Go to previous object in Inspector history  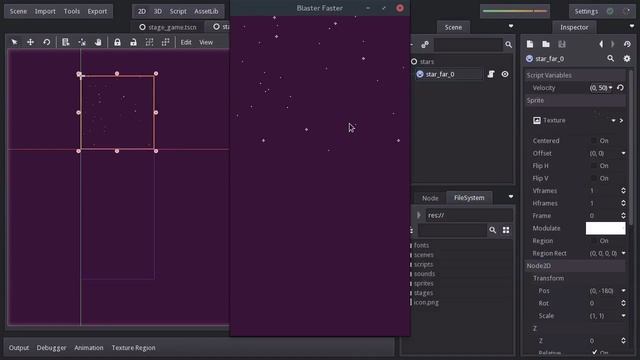point(601,44)
